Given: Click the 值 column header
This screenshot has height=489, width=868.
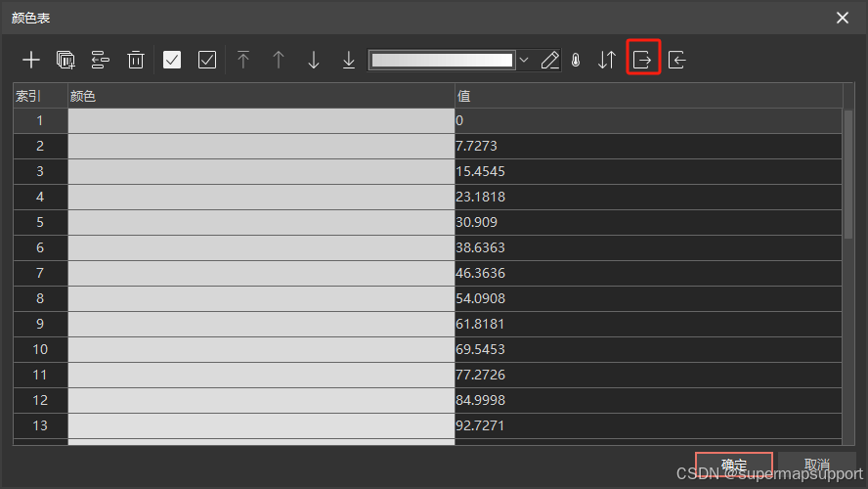Looking at the screenshot, I should pos(649,96).
